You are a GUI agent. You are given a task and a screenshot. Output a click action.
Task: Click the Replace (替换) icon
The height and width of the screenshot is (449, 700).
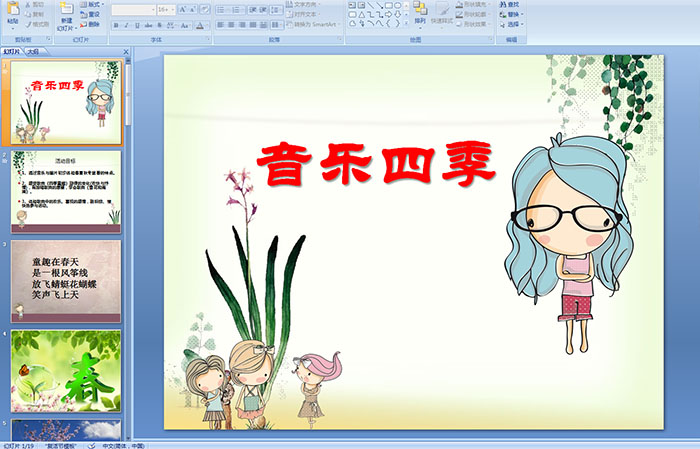[512, 14]
